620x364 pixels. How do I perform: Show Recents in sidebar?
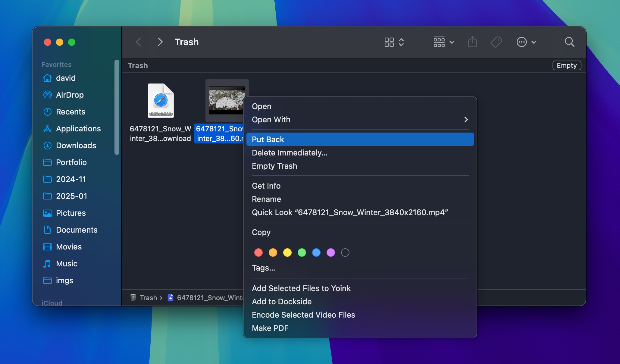pyautogui.click(x=70, y=112)
